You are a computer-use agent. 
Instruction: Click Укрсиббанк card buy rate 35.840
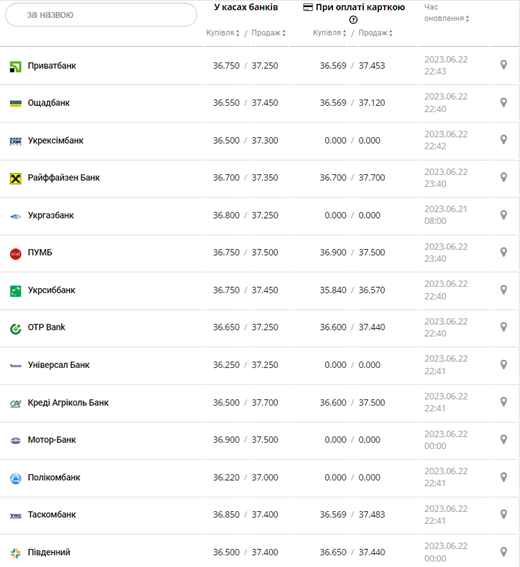click(333, 290)
